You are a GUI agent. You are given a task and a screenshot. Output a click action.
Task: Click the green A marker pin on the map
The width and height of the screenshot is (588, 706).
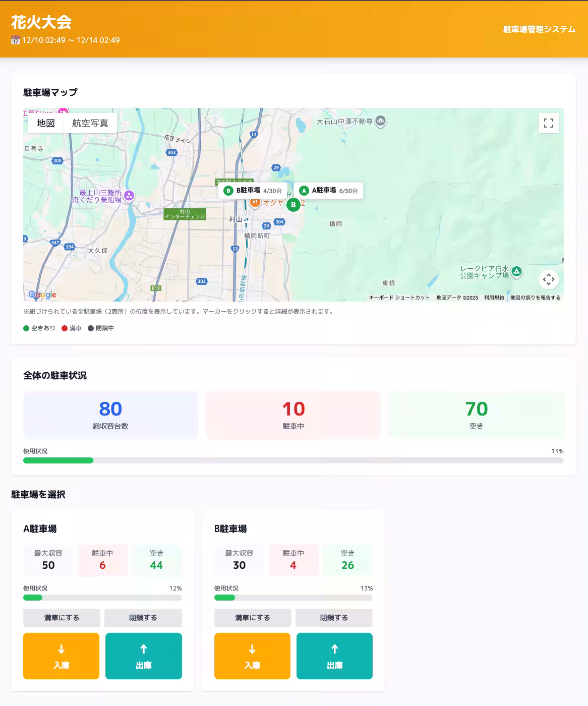pos(304,191)
